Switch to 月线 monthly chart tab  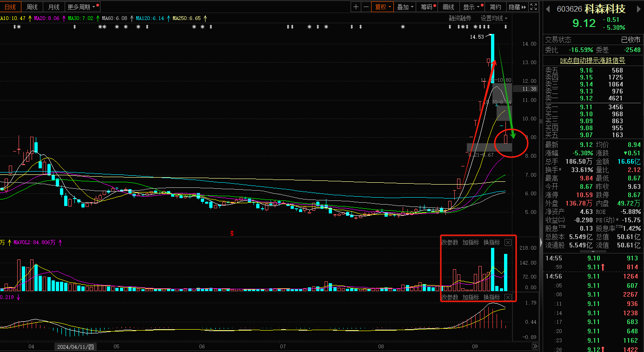click(x=54, y=7)
